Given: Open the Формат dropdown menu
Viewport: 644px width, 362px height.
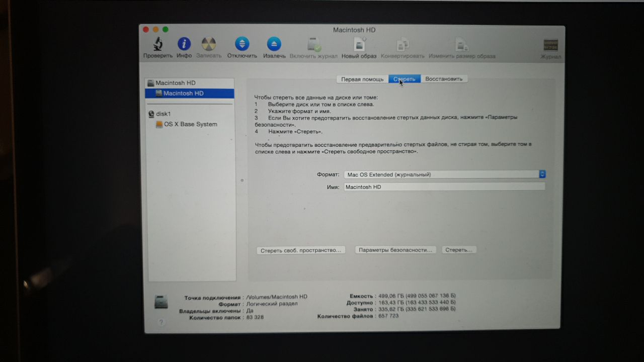Looking at the screenshot, I should 445,174.
